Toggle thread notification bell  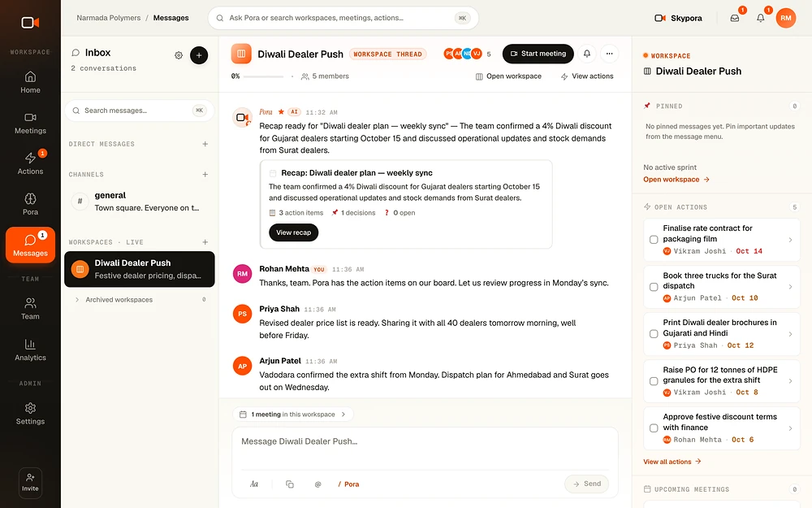point(587,54)
